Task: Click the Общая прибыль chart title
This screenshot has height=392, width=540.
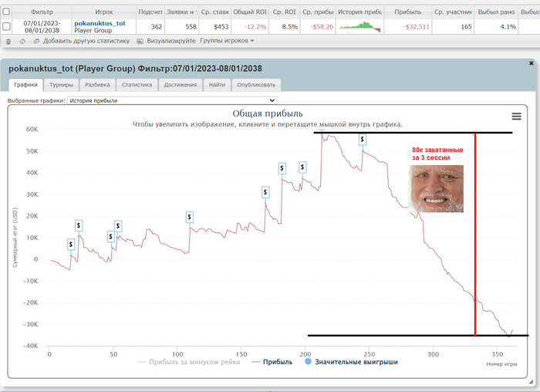Action: click(x=268, y=113)
